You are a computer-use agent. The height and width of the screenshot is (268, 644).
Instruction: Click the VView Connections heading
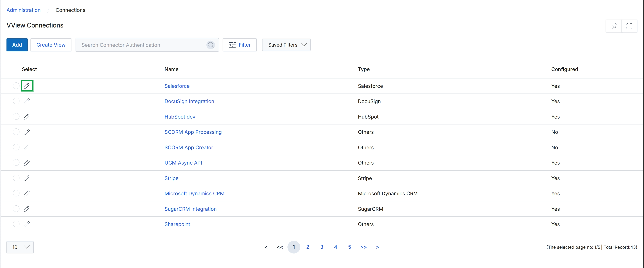tap(35, 25)
